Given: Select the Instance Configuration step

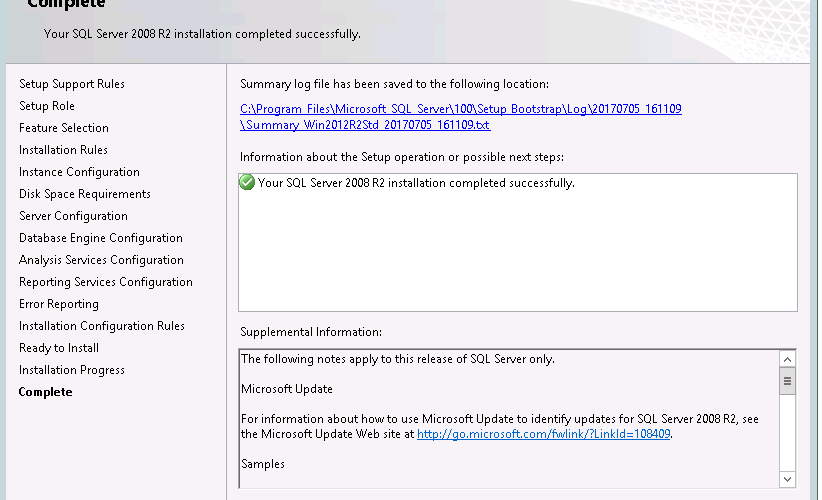Looking at the screenshot, I should click(79, 172).
